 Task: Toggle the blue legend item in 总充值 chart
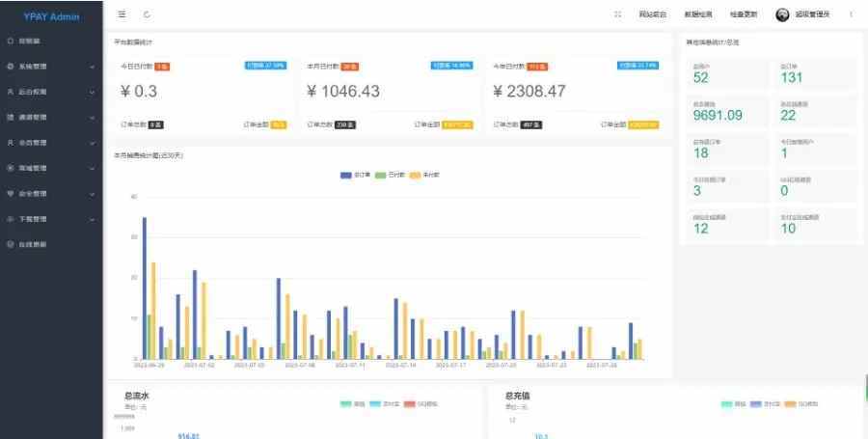coord(765,404)
